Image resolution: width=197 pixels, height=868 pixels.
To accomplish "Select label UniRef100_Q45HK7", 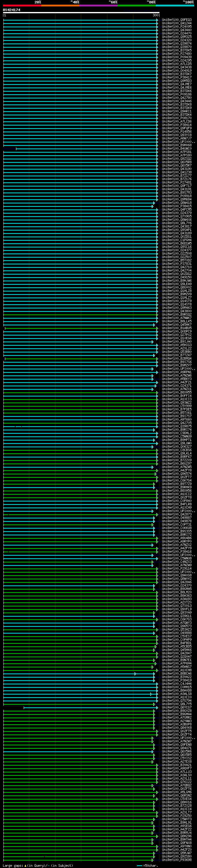I will (x=177, y=325).
